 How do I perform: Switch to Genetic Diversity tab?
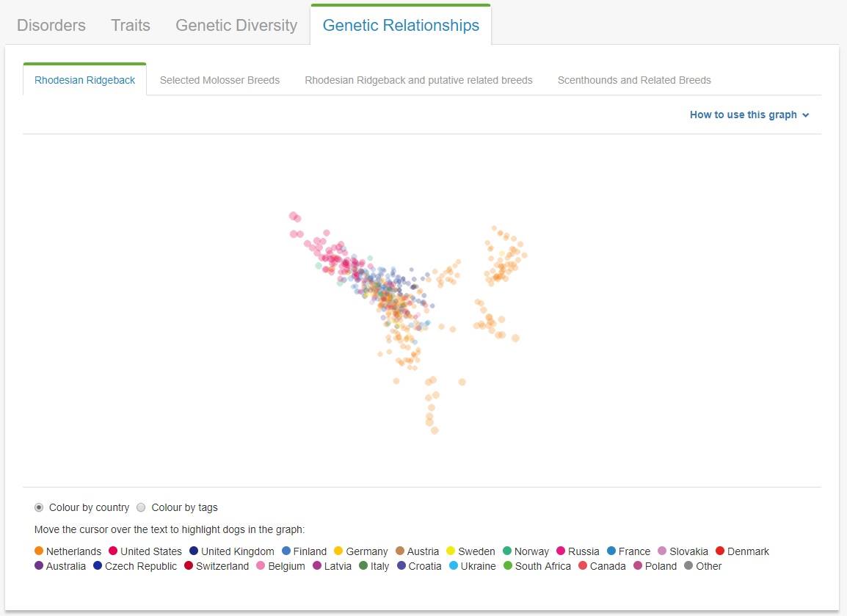click(x=236, y=25)
